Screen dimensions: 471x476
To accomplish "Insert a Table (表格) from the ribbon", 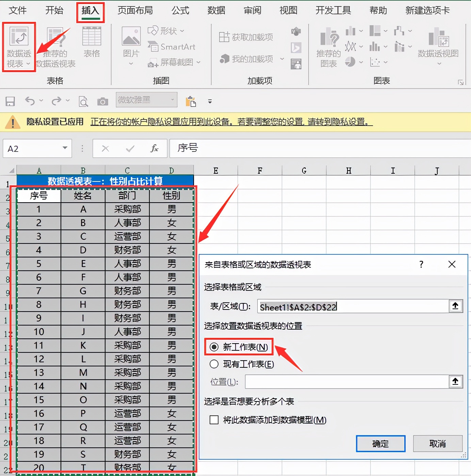I will (92, 43).
